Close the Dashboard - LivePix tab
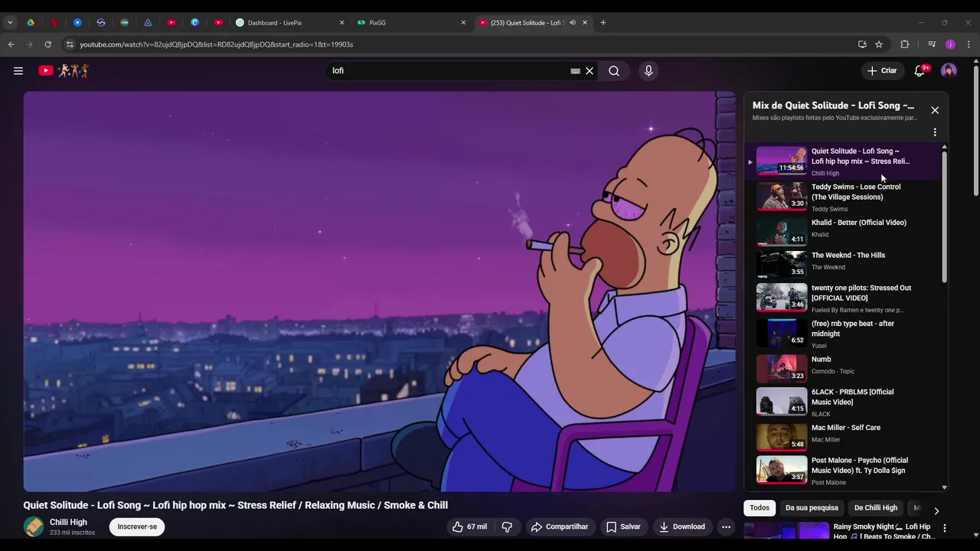This screenshot has width=980, height=551. pos(341,22)
